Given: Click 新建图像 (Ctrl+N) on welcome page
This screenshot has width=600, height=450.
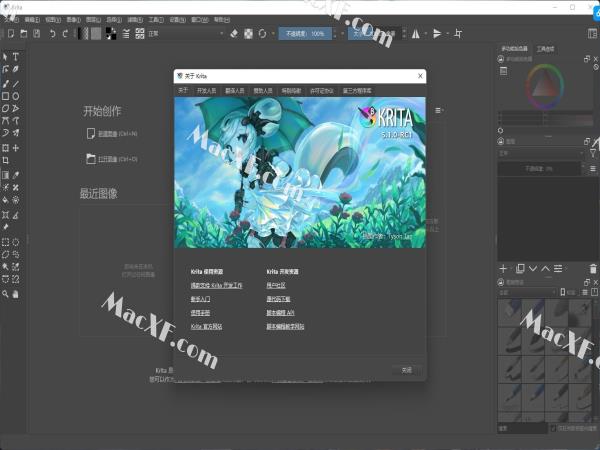Looking at the screenshot, I should (112, 134).
